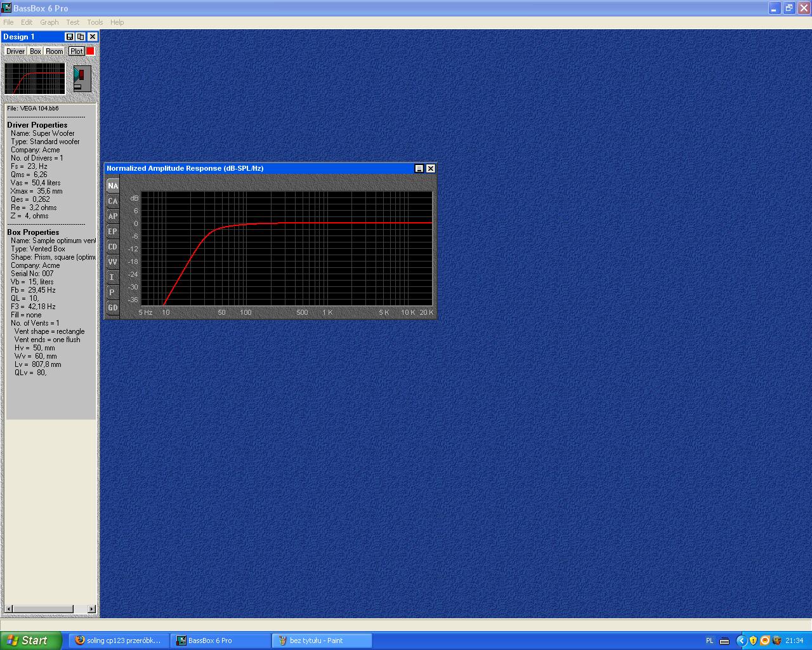
Task: Click the save icon in Design 1 titlebar
Action: pos(70,37)
